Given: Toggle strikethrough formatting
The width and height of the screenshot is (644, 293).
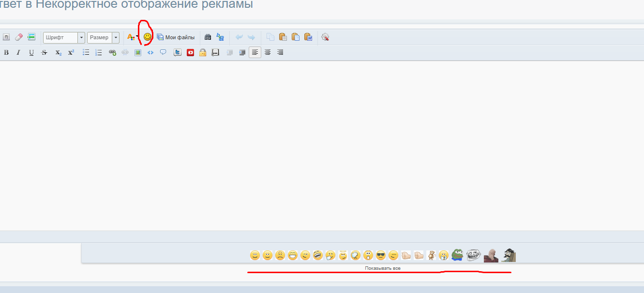Looking at the screenshot, I should [x=45, y=52].
